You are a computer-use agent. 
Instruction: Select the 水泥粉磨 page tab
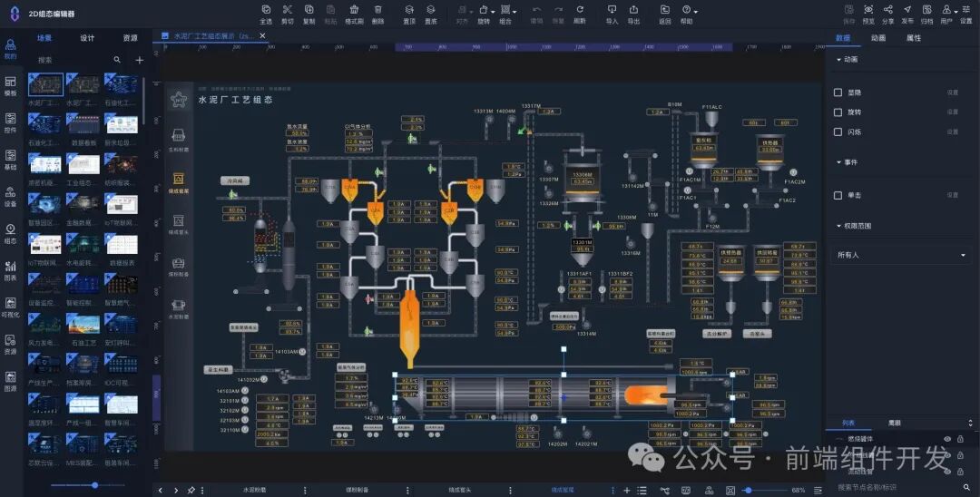click(254, 490)
